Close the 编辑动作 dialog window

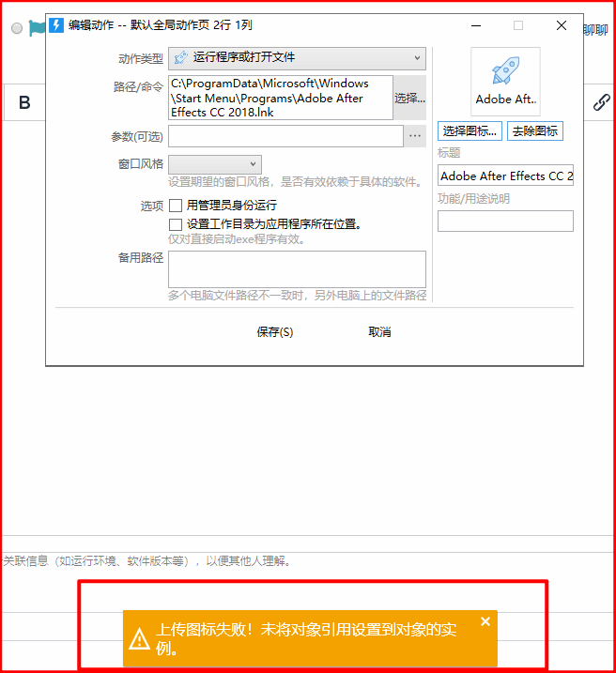pos(562,25)
